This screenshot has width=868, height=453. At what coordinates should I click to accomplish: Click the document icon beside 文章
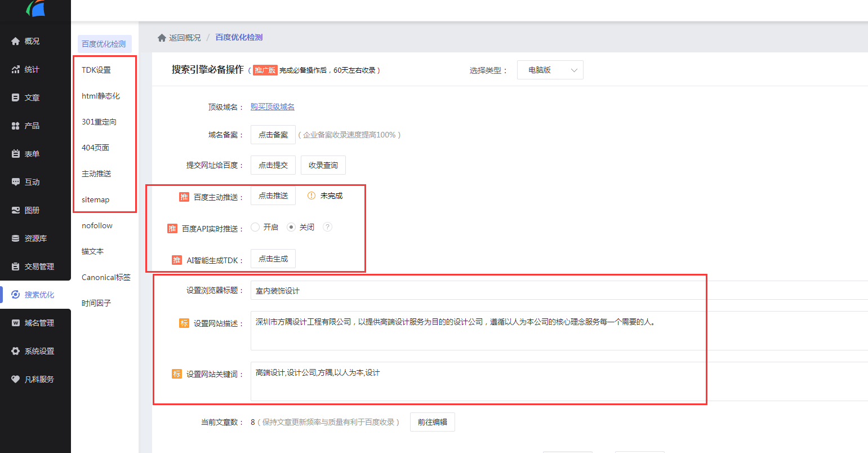point(16,97)
